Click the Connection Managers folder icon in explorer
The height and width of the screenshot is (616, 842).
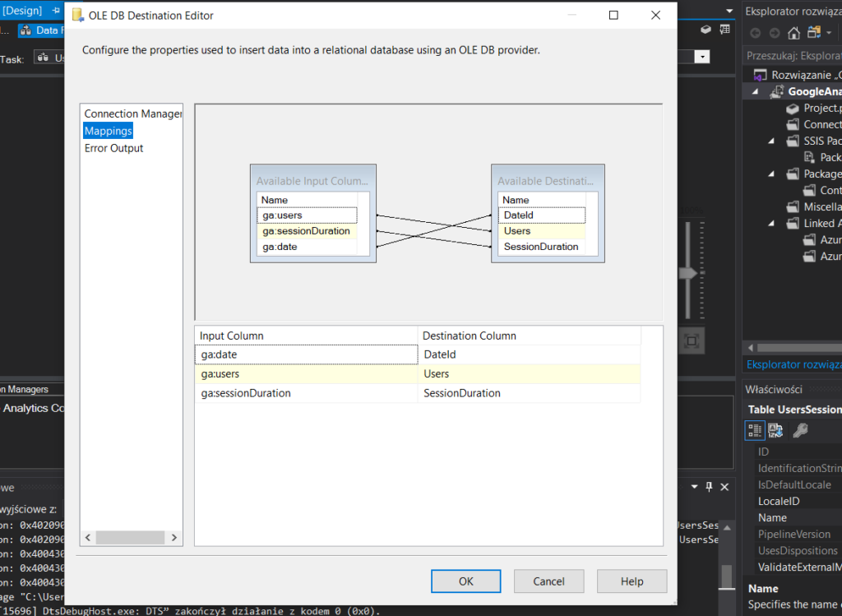click(x=793, y=124)
